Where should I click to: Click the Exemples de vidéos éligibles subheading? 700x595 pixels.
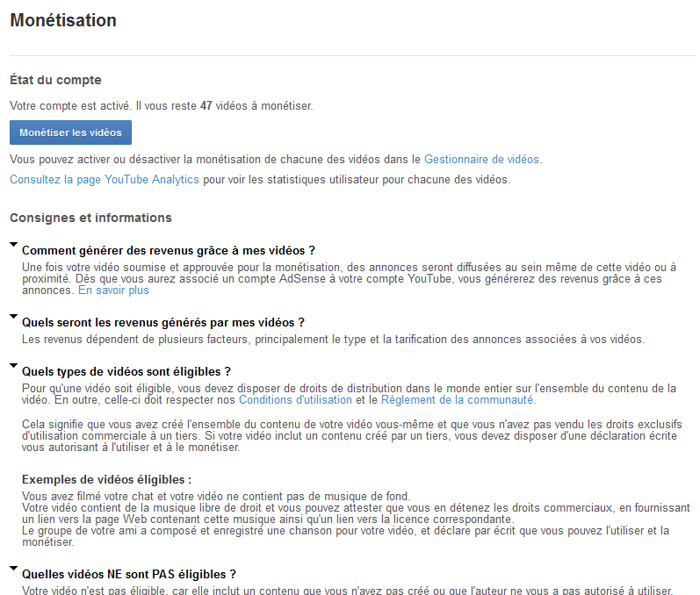106,479
